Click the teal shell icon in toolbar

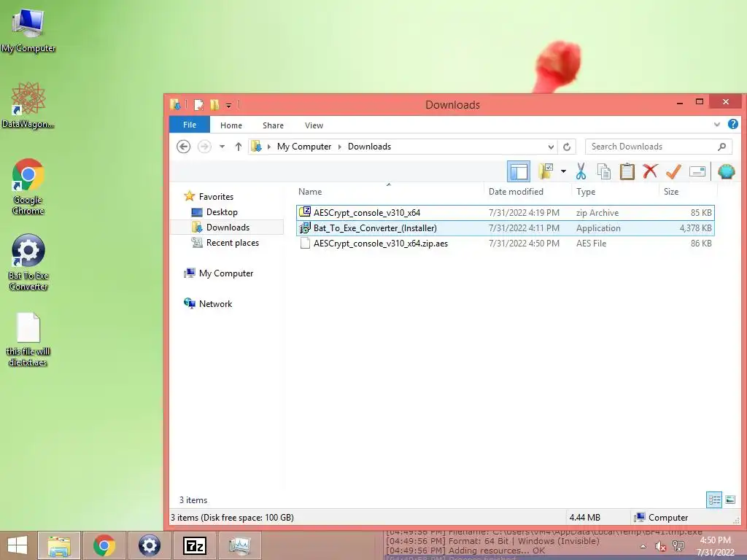point(726,171)
